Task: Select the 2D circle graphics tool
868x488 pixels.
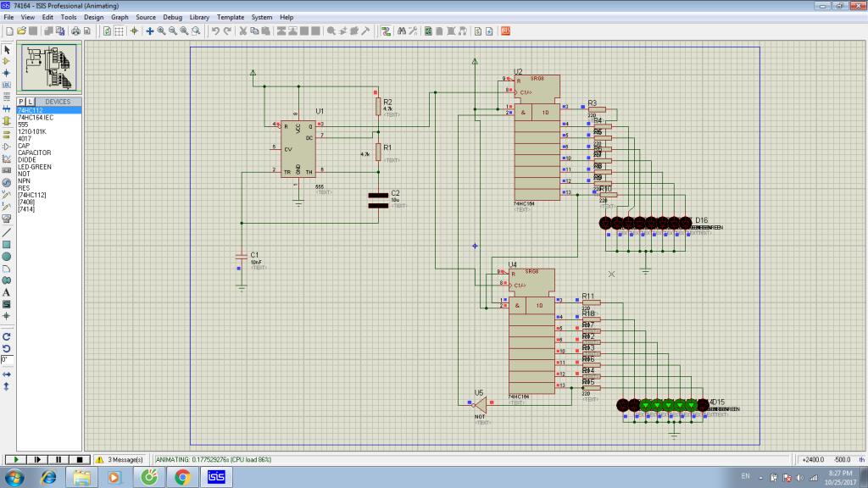Action: [7, 256]
